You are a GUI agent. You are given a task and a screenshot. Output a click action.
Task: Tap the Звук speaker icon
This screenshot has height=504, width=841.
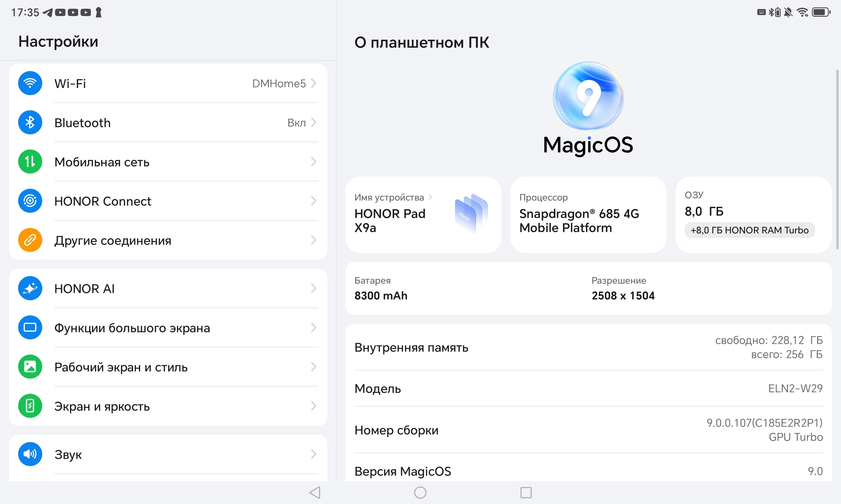30,454
